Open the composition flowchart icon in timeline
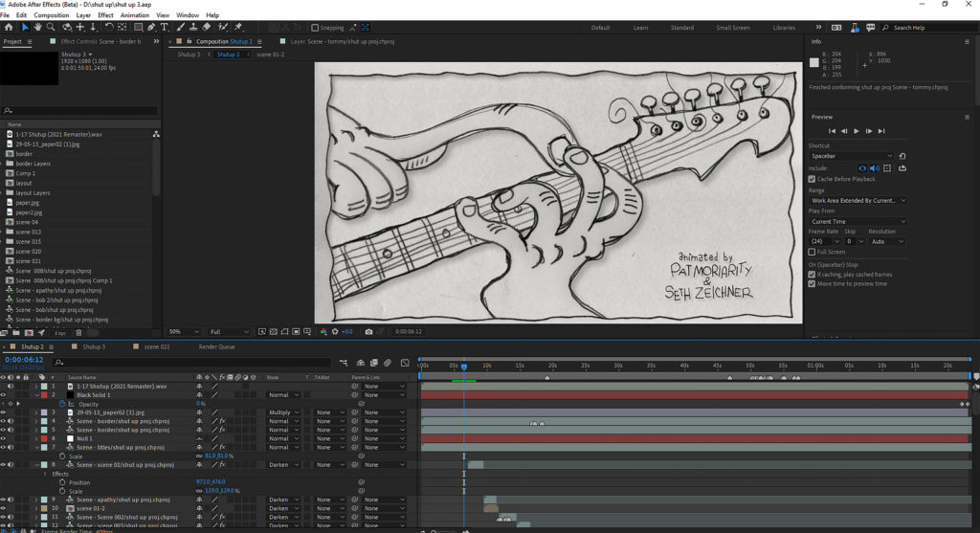The height and width of the screenshot is (533, 980). [344, 363]
